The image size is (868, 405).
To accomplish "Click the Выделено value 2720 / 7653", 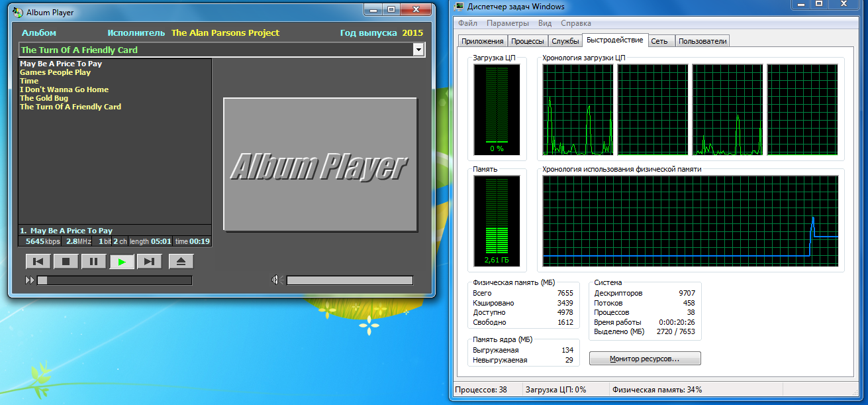I will point(676,331).
